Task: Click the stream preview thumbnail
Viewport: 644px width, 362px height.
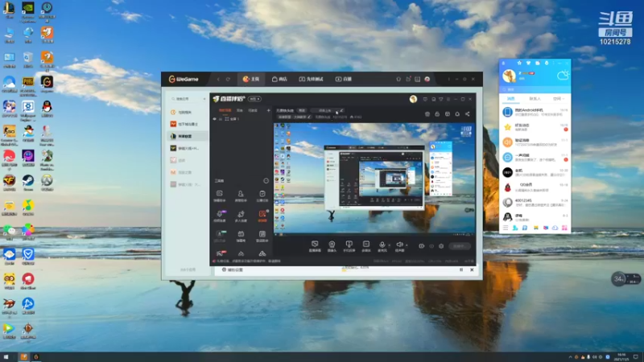Action: click(x=374, y=179)
